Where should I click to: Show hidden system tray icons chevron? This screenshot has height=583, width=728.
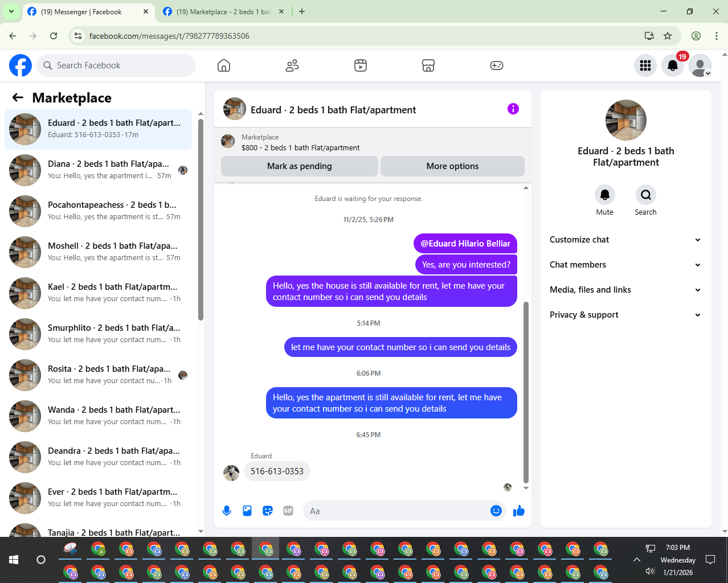[x=637, y=560]
